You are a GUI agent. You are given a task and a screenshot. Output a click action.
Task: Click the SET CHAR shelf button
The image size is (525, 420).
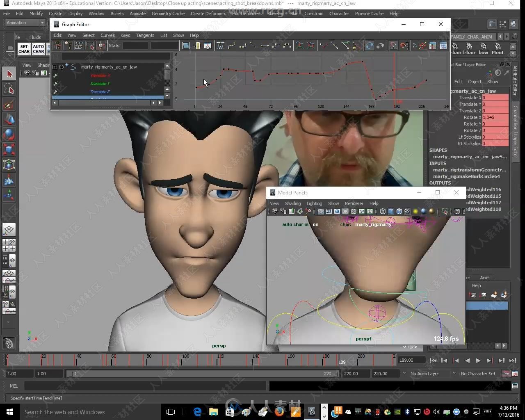(x=24, y=49)
